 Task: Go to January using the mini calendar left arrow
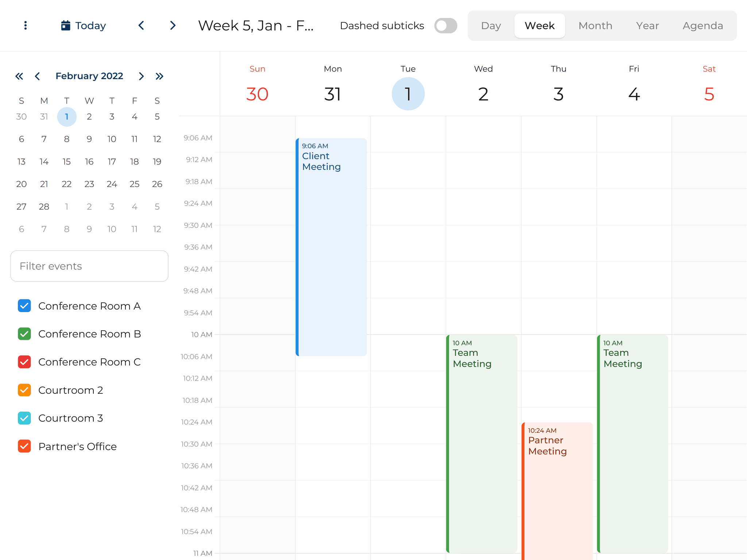38,76
